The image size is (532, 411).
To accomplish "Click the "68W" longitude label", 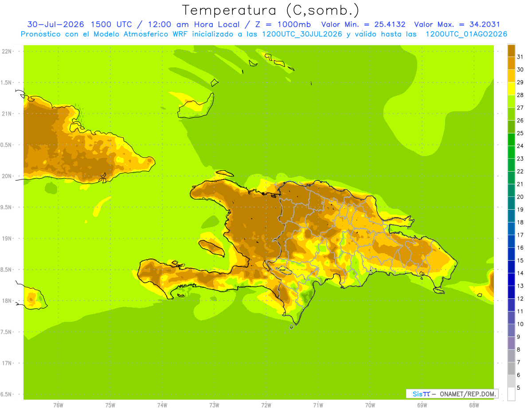I will pyautogui.click(x=474, y=405).
